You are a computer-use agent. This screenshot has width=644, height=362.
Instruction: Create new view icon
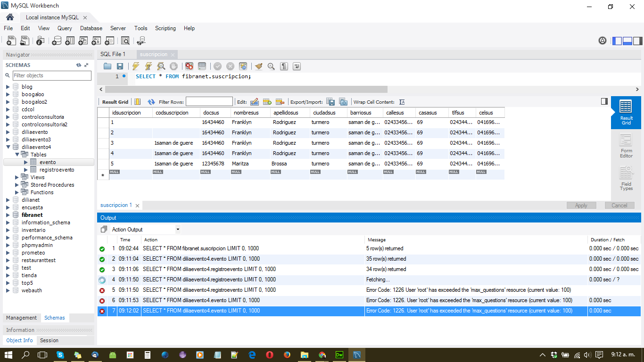[x=83, y=41]
